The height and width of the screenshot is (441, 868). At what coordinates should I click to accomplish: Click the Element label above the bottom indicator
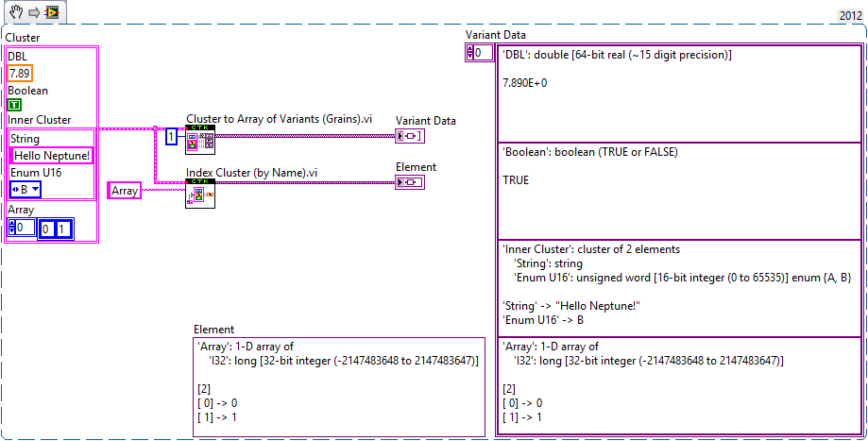213,330
